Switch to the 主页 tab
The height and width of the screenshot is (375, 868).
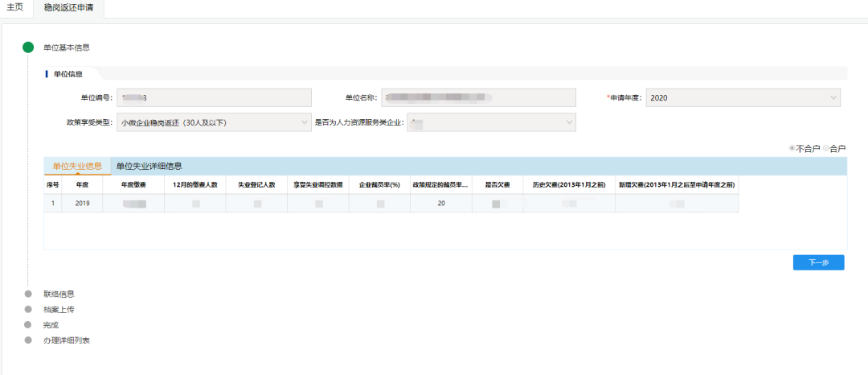pos(15,8)
